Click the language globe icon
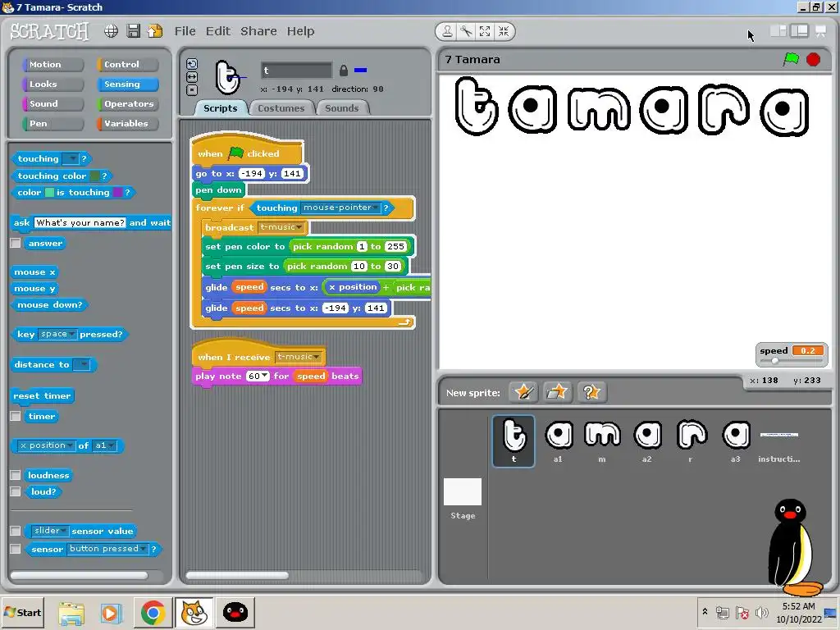 tap(111, 31)
